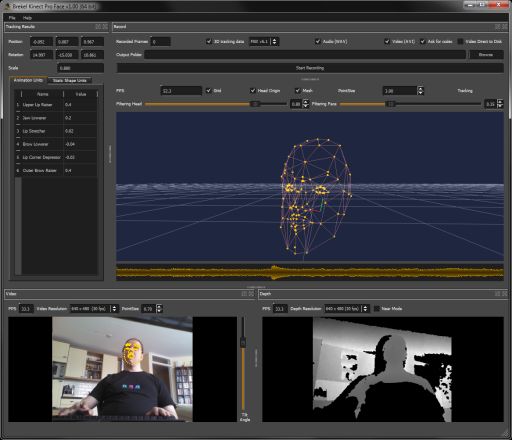Close the Depth panel
The width and height of the screenshot is (512, 440).
coord(504,294)
